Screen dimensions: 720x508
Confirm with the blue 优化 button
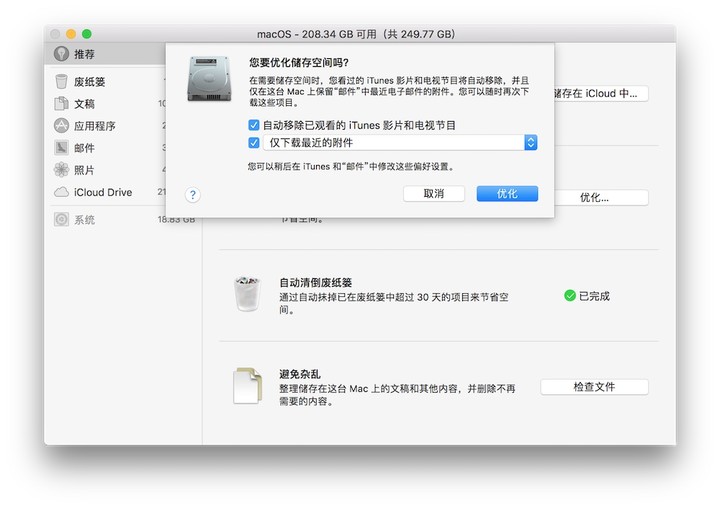[x=507, y=194]
